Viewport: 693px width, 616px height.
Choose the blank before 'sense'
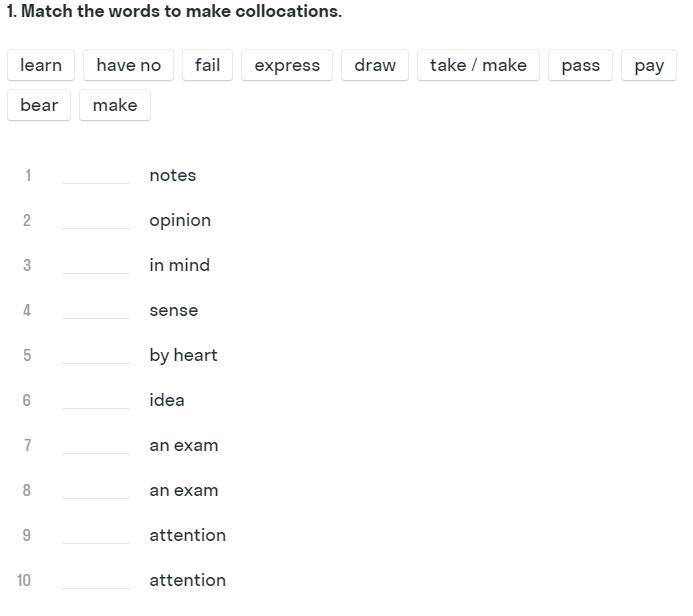96,311
